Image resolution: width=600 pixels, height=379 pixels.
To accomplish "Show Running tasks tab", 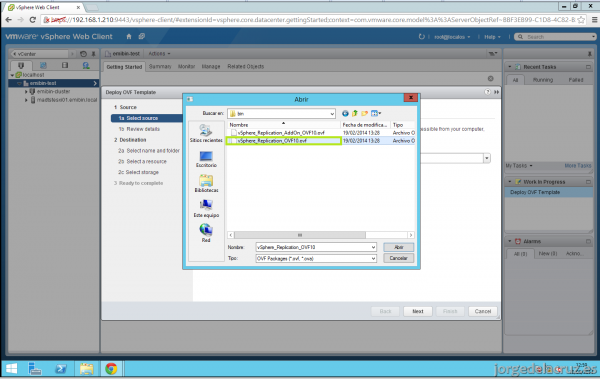I will 543,80.
